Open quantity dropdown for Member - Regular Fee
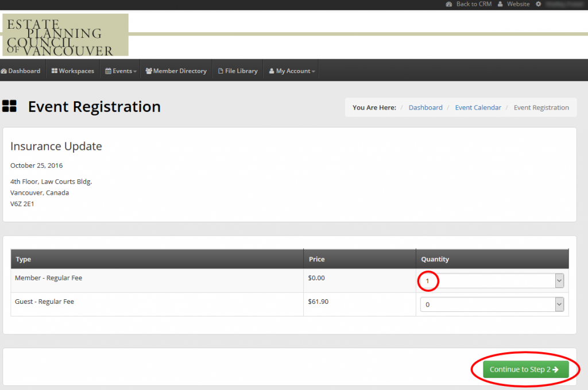Viewport: 588px width, 390px height. tap(492, 281)
